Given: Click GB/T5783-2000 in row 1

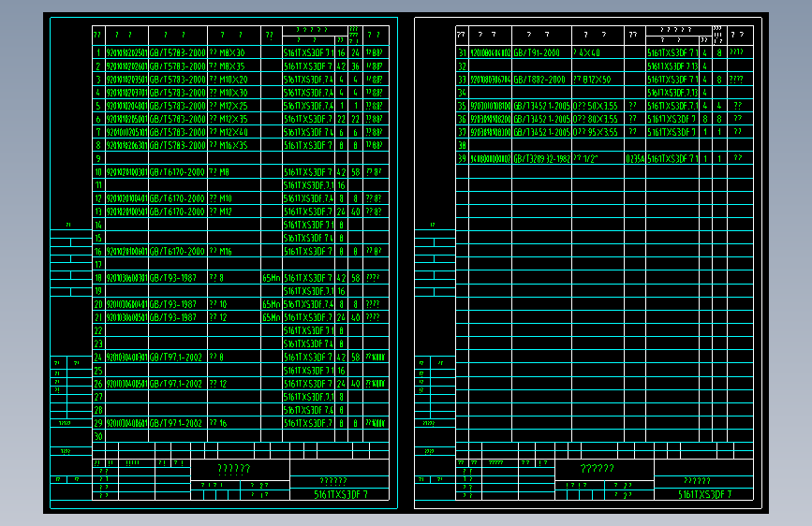Looking at the screenshot, I should click(178, 52).
